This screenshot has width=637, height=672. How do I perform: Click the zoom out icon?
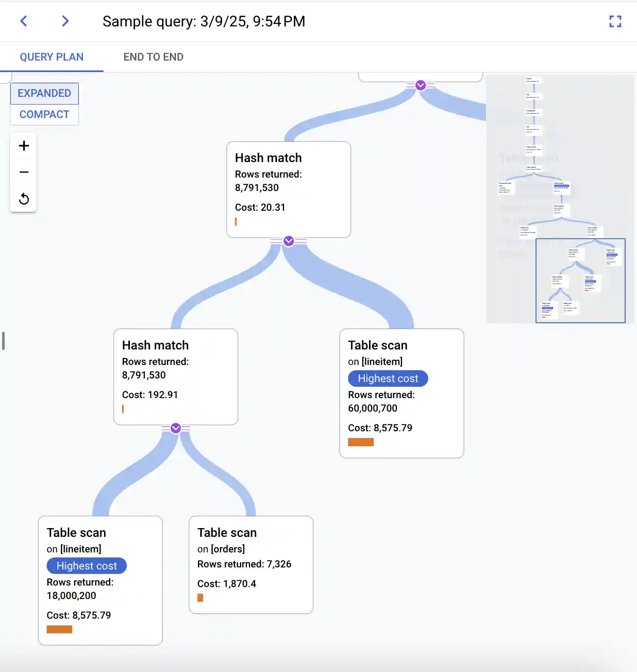click(23, 172)
